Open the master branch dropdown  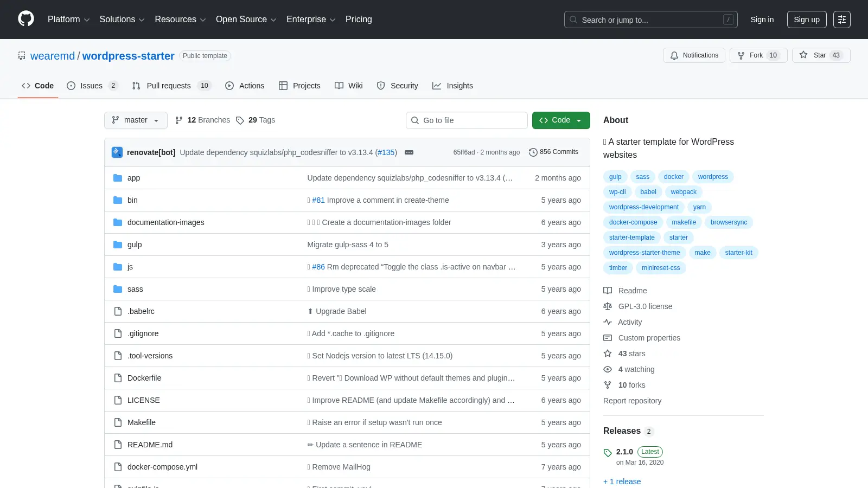136,120
